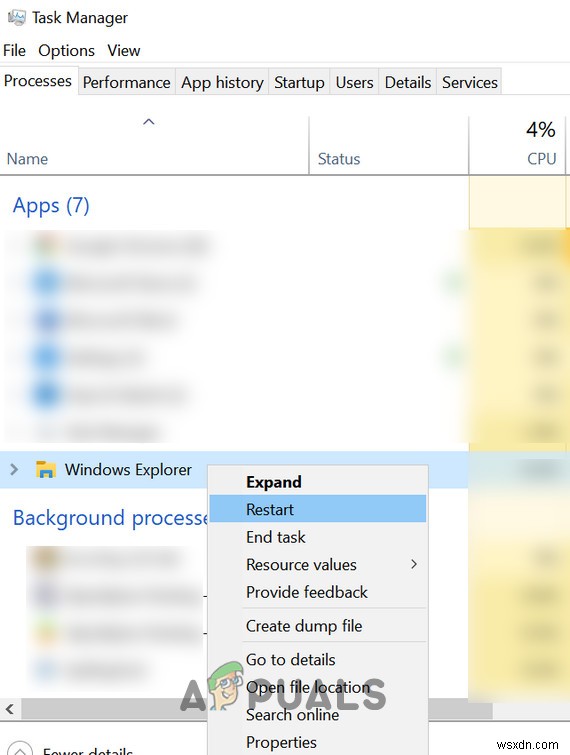Sort by the CPU column header
570x755 pixels.
(x=518, y=145)
